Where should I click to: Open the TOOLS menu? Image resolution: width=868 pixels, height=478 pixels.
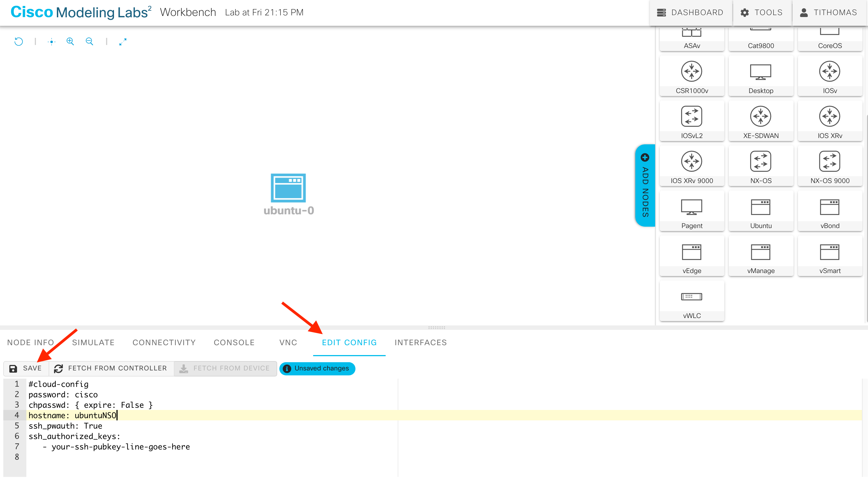(761, 12)
